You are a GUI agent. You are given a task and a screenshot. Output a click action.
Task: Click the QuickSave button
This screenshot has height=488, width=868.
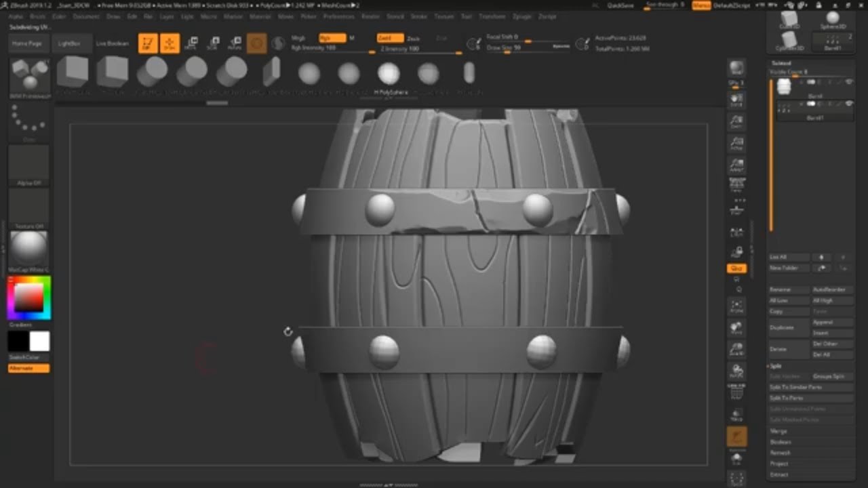pyautogui.click(x=620, y=5)
